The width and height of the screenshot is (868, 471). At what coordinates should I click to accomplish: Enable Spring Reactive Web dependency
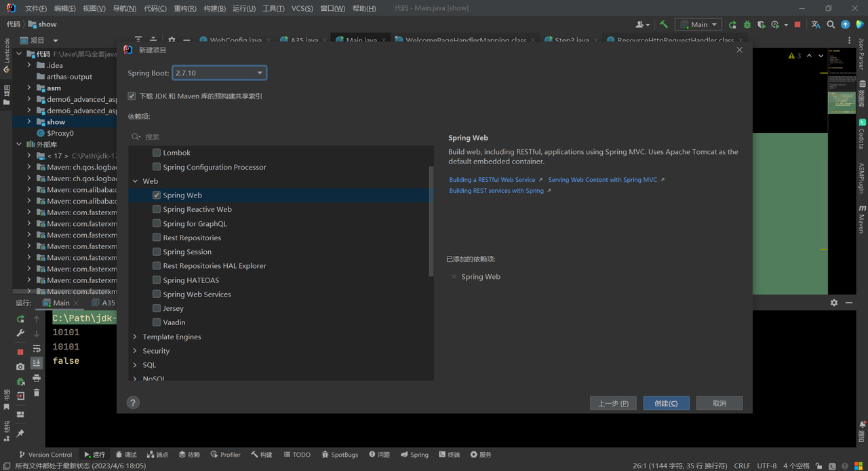(x=157, y=210)
